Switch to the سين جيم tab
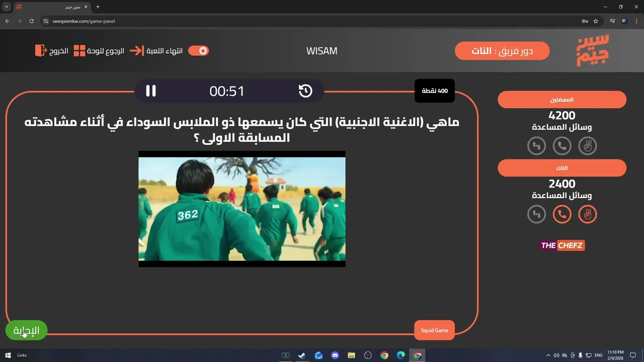The height and width of the screenshot is (362, 644). click(51, 7)
